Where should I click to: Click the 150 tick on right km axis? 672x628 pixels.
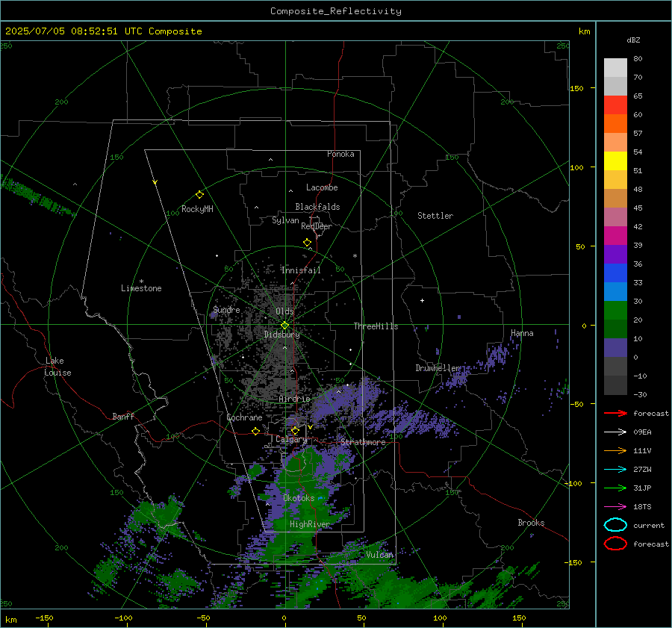coord(576,88)
